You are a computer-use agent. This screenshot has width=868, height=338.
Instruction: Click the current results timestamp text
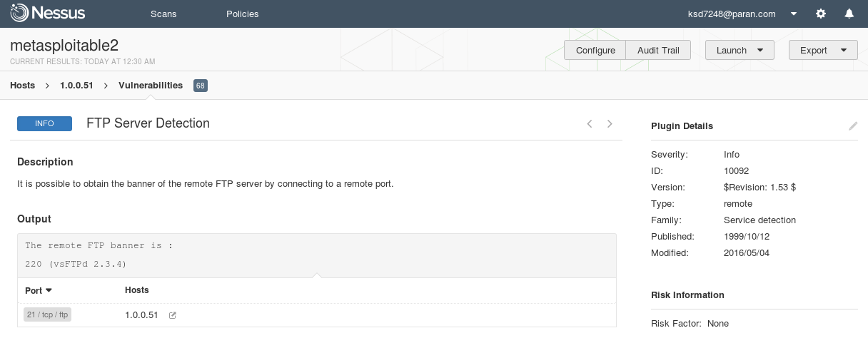[83, 61]
